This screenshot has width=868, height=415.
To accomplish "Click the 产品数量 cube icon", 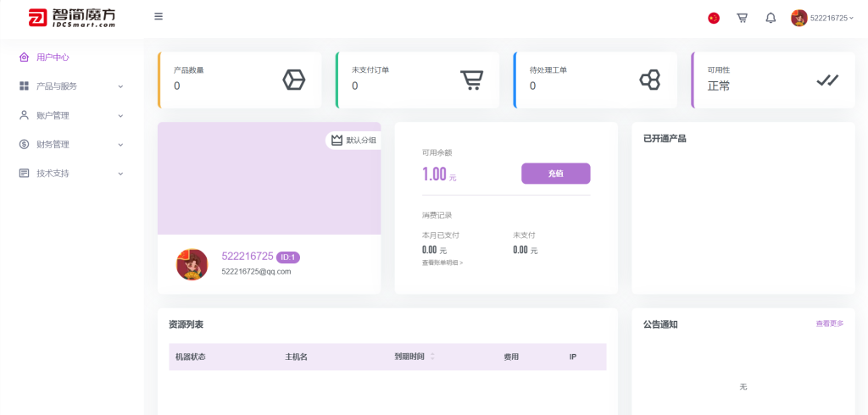I will 294,80.
